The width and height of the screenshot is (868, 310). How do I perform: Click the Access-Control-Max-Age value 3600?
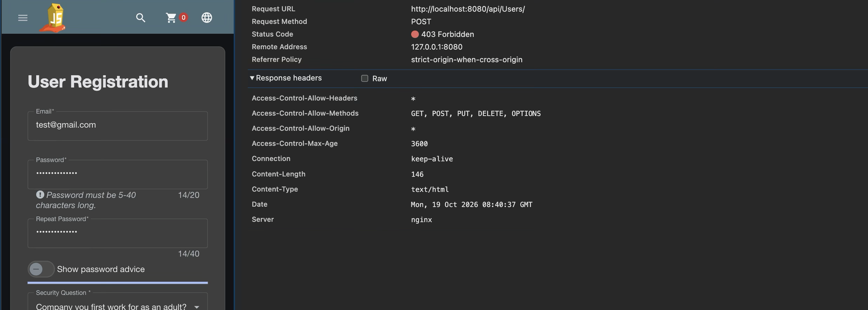[419, 144]
